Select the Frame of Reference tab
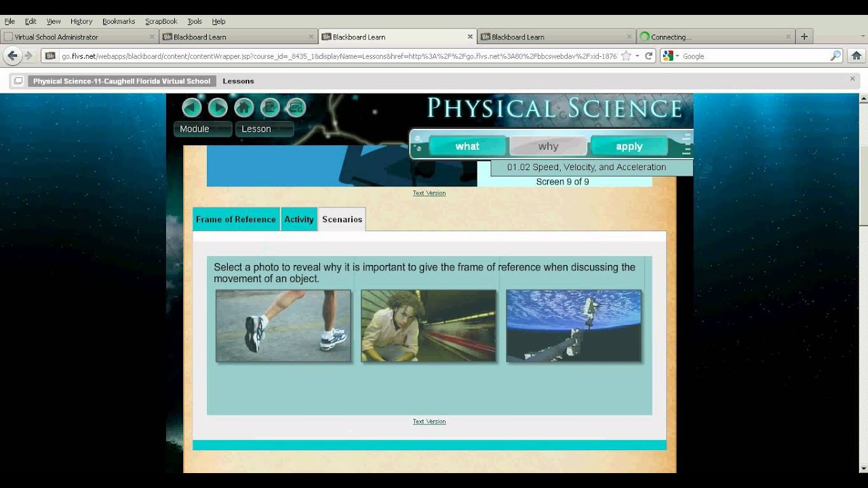This screenshot has height=488, width=868. click(x=236, y=220)
